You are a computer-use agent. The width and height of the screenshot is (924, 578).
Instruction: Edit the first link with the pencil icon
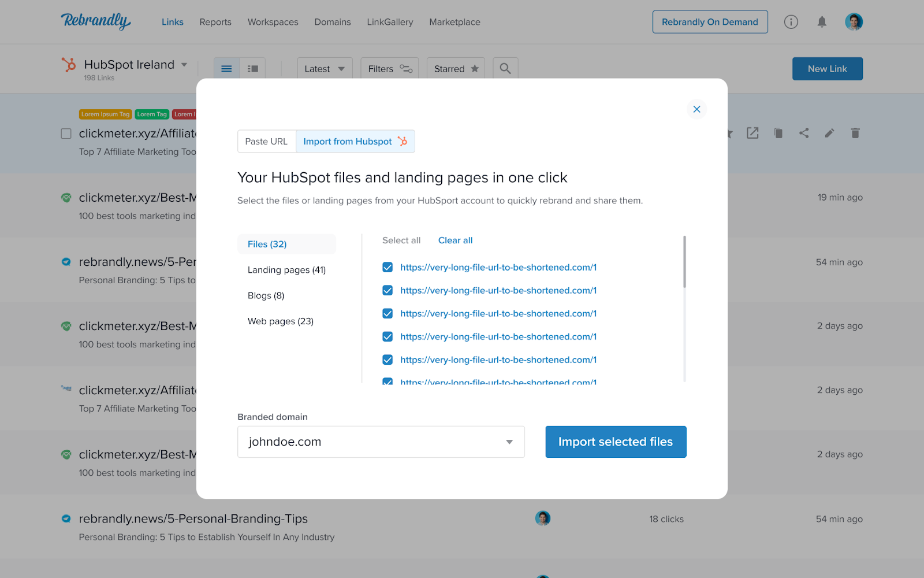point(829,133)
